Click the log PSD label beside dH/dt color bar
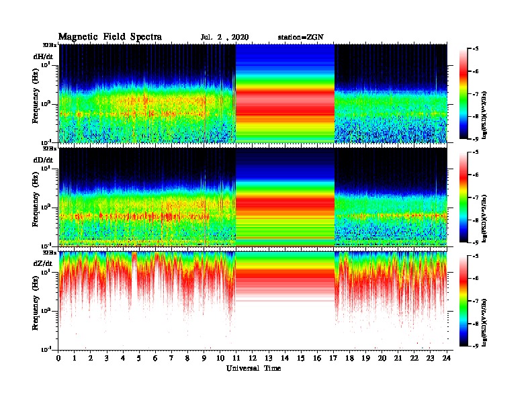Viewport: 532px width, 411px height. (484, 115)
